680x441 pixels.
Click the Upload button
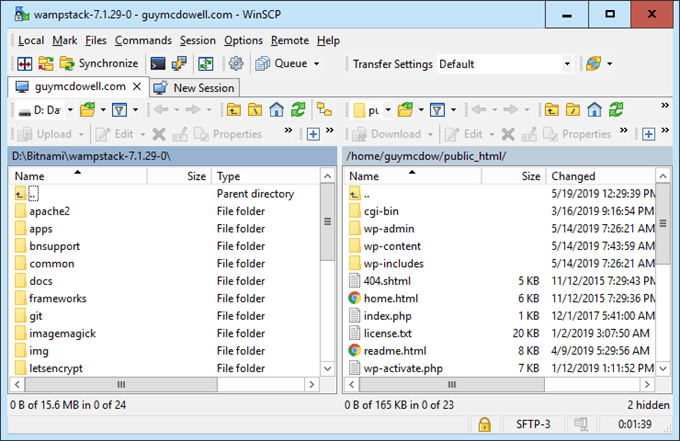pyautogui.click(x=45, y=134)
